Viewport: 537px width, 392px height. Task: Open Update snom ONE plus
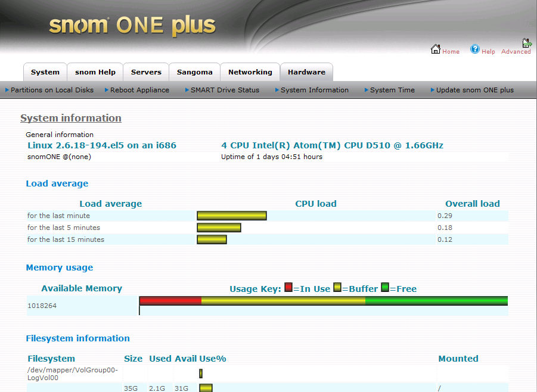pyautogui.click(x=475, y=90)
